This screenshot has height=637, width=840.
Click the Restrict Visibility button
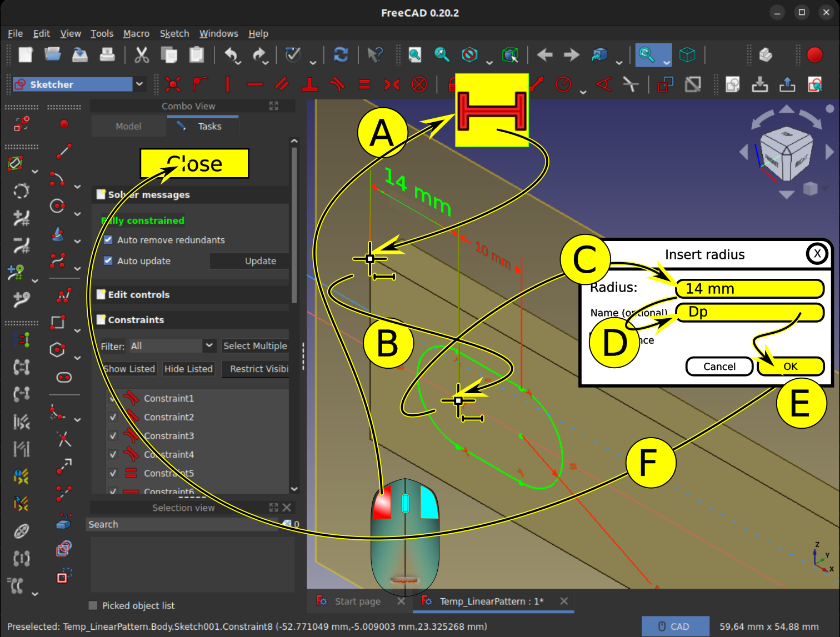tap(256, 369)
